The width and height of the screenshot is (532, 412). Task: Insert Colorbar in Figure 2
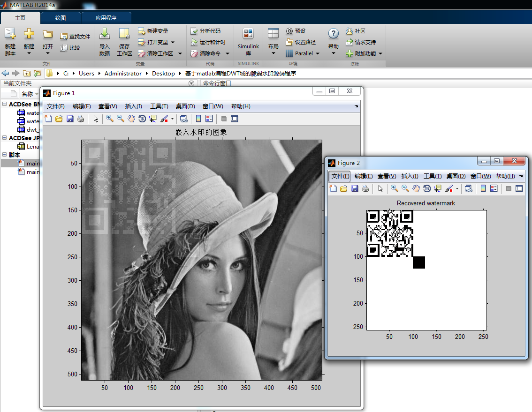tap(483, 188)
